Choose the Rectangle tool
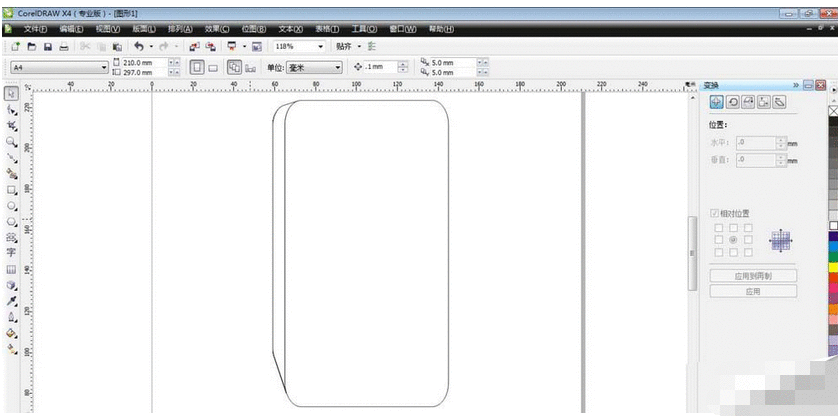The width and height of the screenshot is (838, 417). (12, 189)
